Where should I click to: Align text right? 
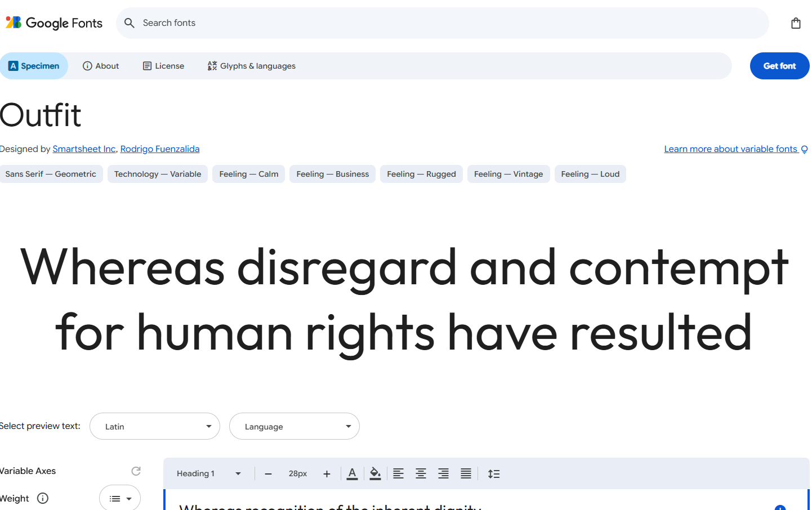click(443, 474)
